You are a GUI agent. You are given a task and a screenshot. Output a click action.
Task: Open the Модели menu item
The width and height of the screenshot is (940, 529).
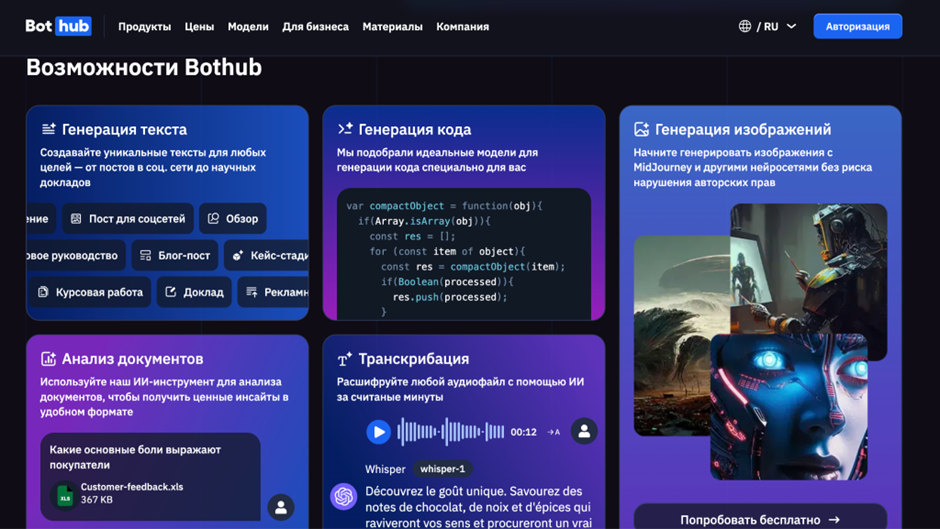point(248,26)
